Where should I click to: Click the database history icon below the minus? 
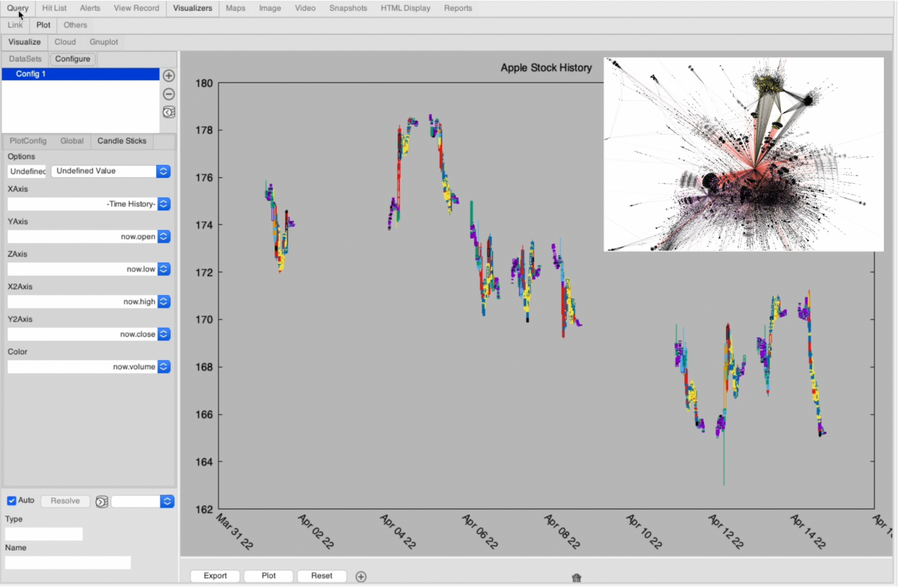coord(168,112)
